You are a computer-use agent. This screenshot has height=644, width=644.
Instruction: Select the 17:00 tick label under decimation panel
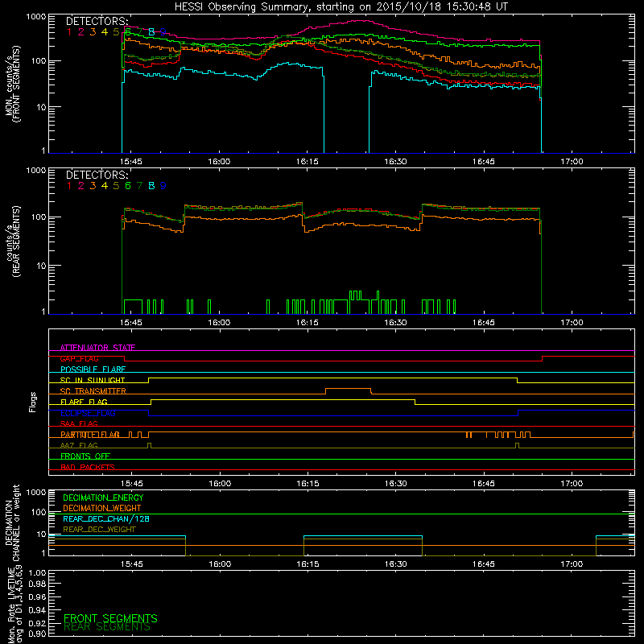click(x=572, y=564)
